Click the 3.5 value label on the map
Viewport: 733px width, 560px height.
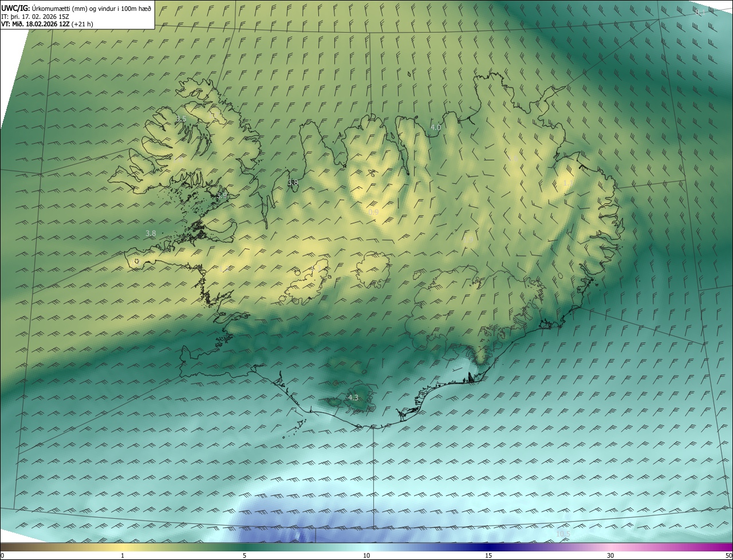pos(181,119)
